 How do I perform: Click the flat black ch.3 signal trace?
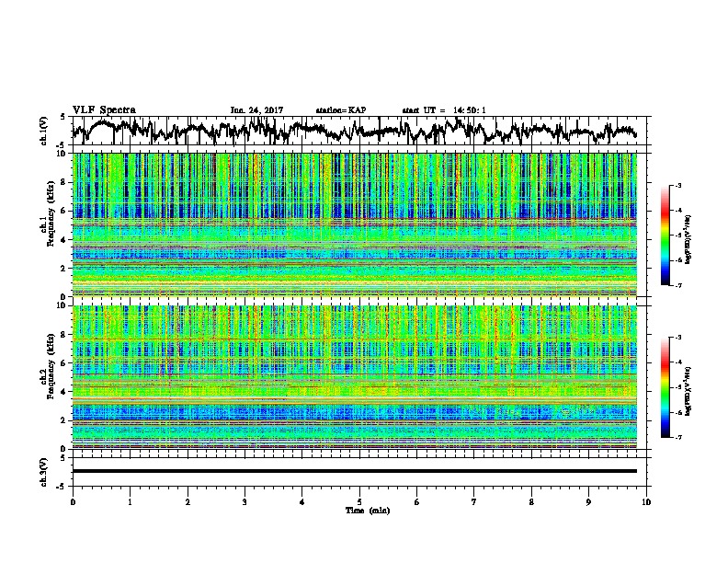(355, 471)
